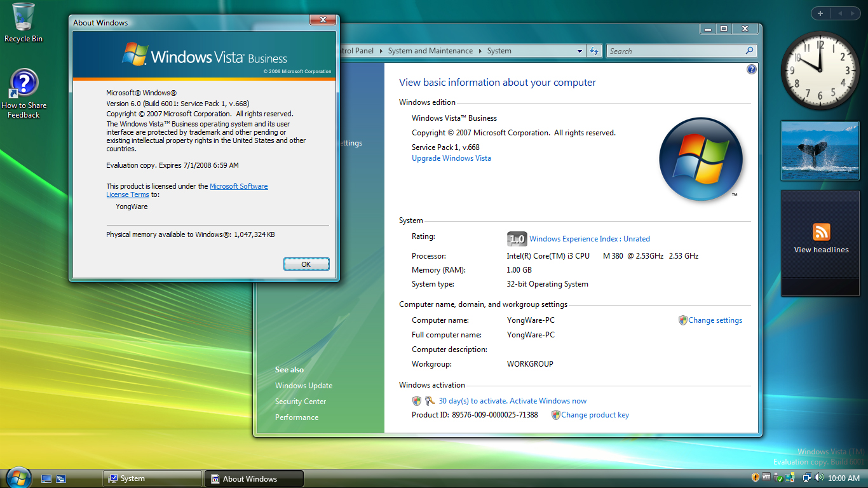868x488 pixels.
Task: Click the Search box in the System window
Action: 681,51
